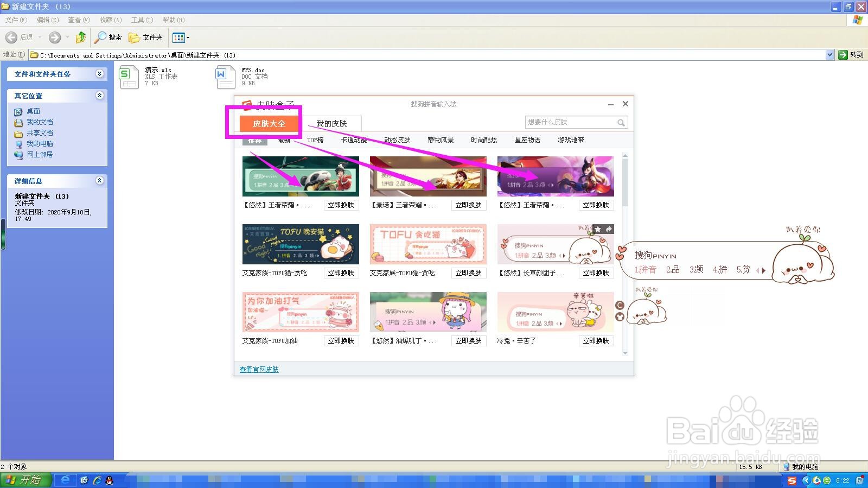
Task: Switch to the 我的皮肤 tab
Action: click(x=331, y=124)
